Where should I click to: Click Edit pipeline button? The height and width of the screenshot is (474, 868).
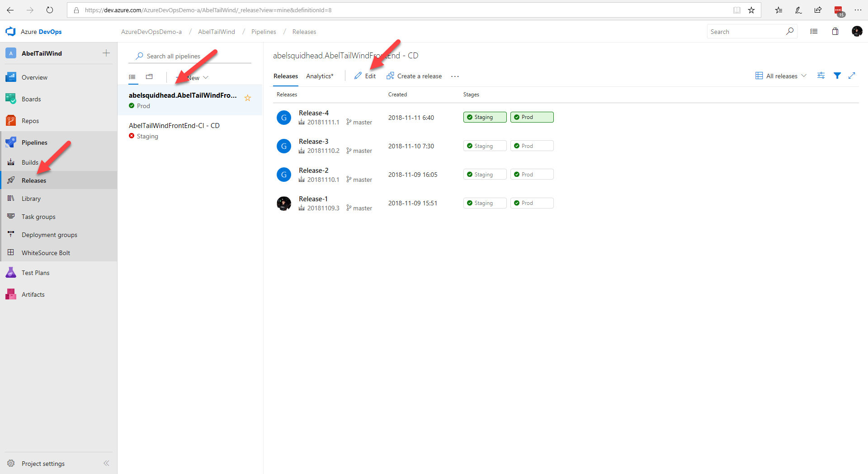pyautogui.click(x=365, y=76)
